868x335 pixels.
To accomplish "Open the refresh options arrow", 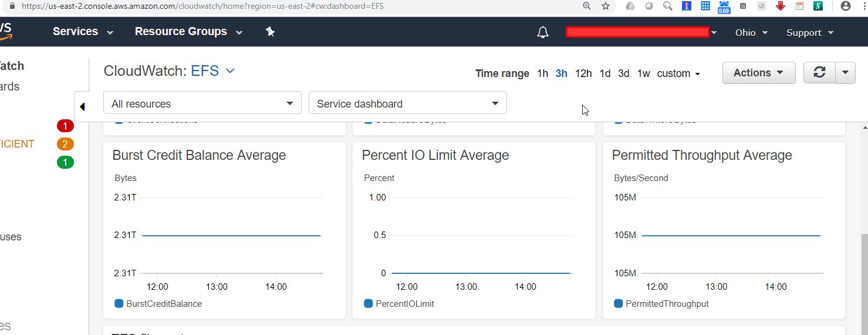I will coord(845,73).
